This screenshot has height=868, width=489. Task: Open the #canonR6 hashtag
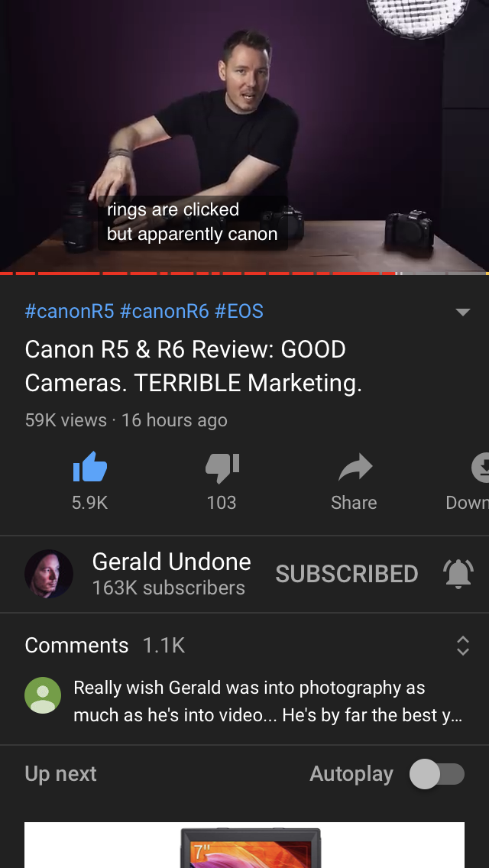[x=164, y=311]
